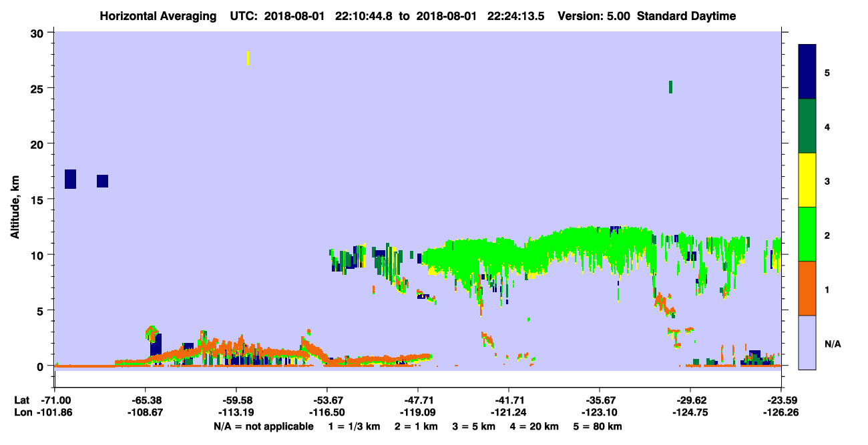Viewport: 868px width, 445px height.
Task: Click the orange color bar segment labeled 1
Action: point(807,288)
